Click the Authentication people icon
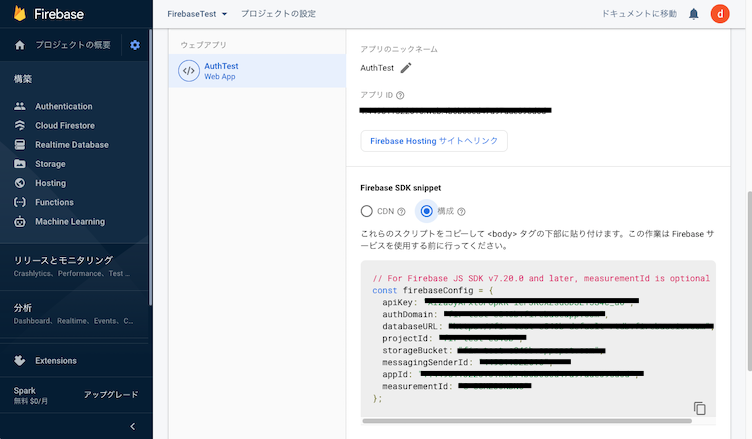The width and height of the screenshot is (752, 439). click(20, 106)
